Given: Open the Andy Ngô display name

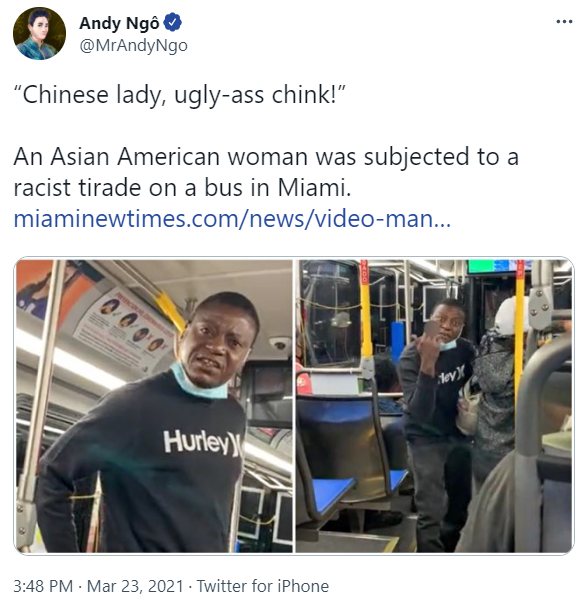Looking at the screenshot, I should pos(119,23).
